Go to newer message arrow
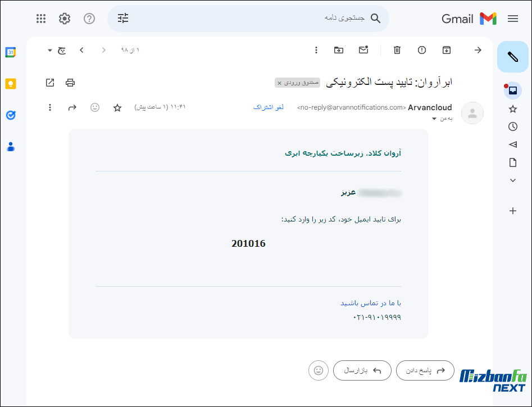The width and height of the screenshot is (532, 407). (104, 50)
